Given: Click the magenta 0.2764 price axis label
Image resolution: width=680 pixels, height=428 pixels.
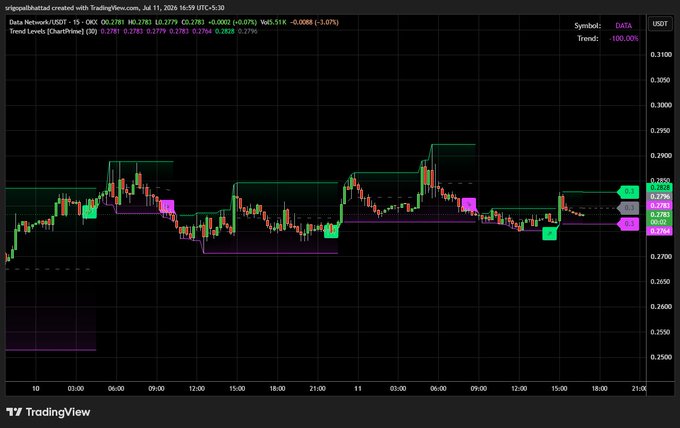Looking at the screenshot, I should click(660, 231).
